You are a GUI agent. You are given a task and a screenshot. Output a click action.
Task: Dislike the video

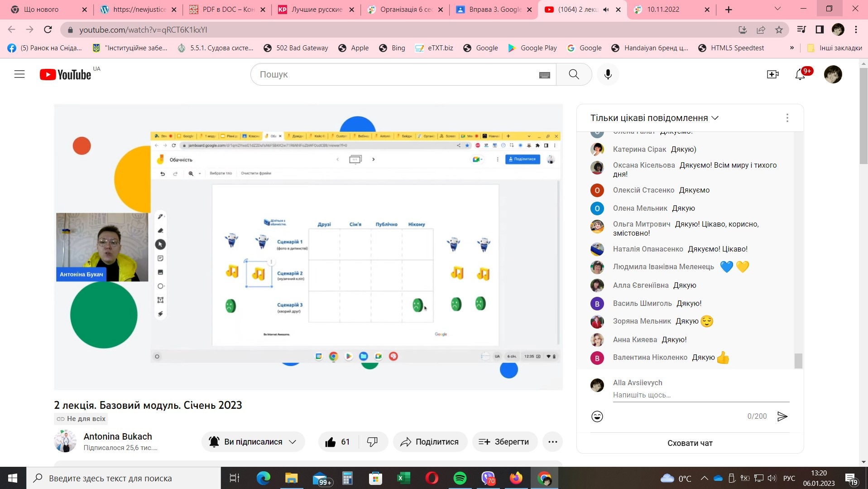point(372,442)
